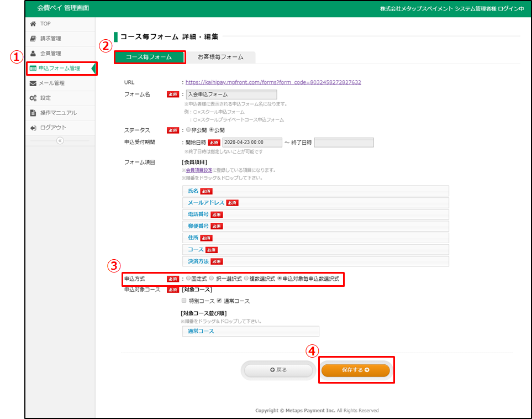Click the 設定 gears icon
The height and width of the screenshot is (419, 532).
33,98
